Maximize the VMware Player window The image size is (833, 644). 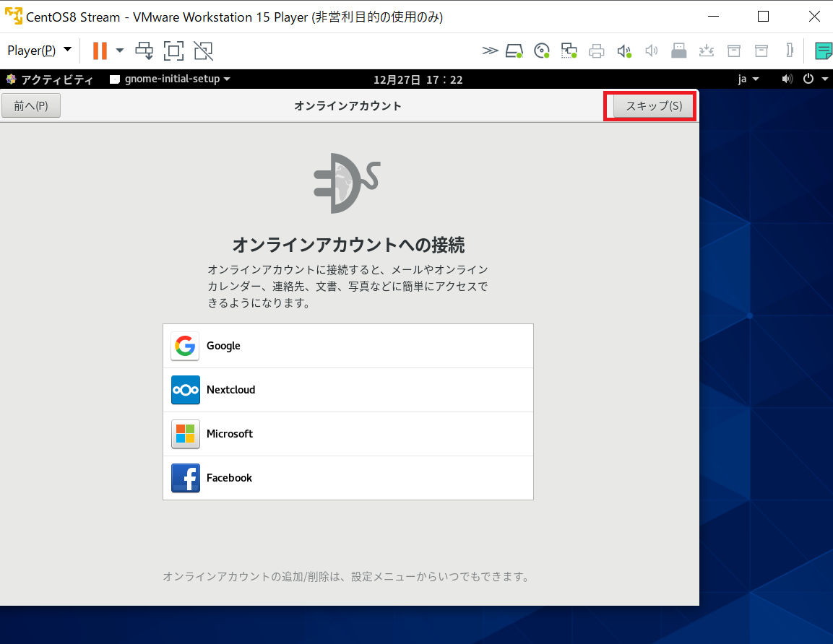[764, 17]
